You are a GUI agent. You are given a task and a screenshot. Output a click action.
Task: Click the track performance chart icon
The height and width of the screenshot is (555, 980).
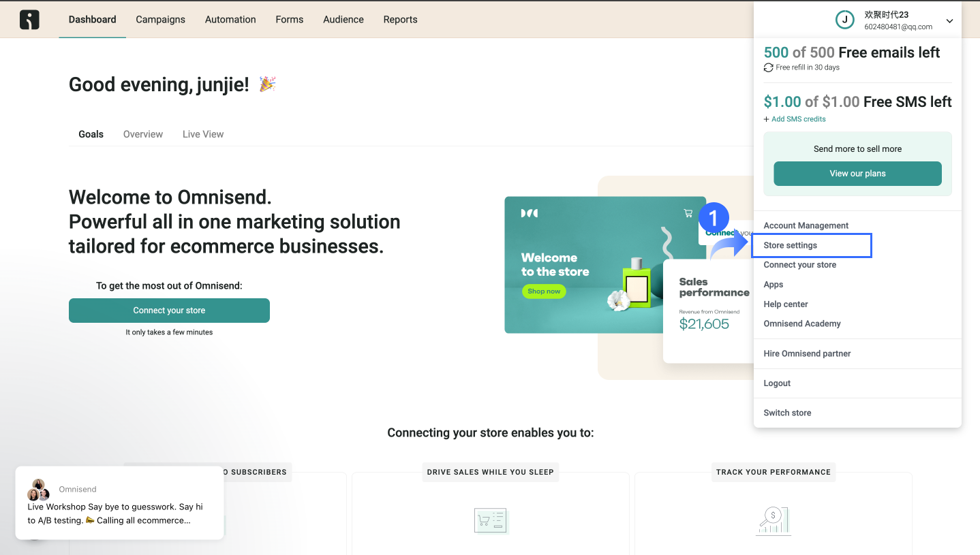pos(773,521)
